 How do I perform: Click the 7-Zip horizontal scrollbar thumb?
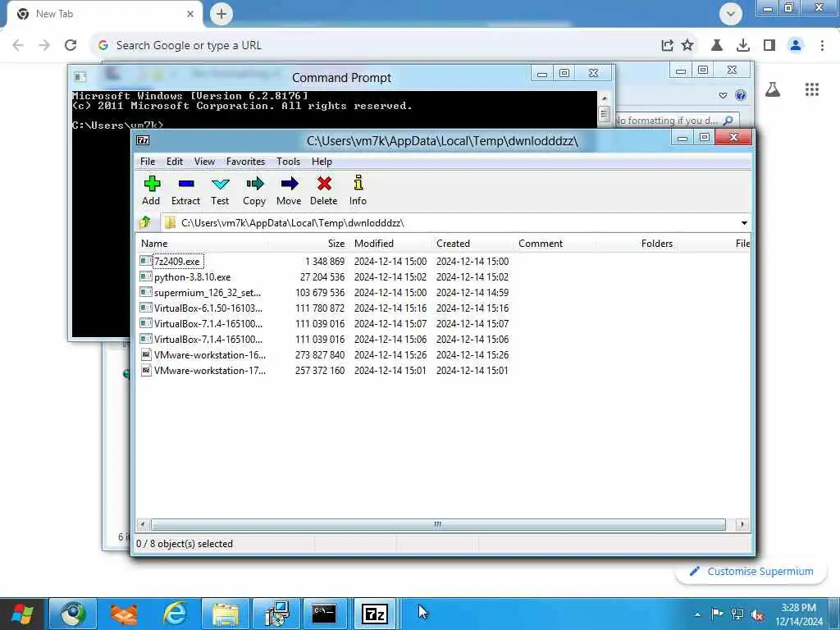(x=438, y=524)
